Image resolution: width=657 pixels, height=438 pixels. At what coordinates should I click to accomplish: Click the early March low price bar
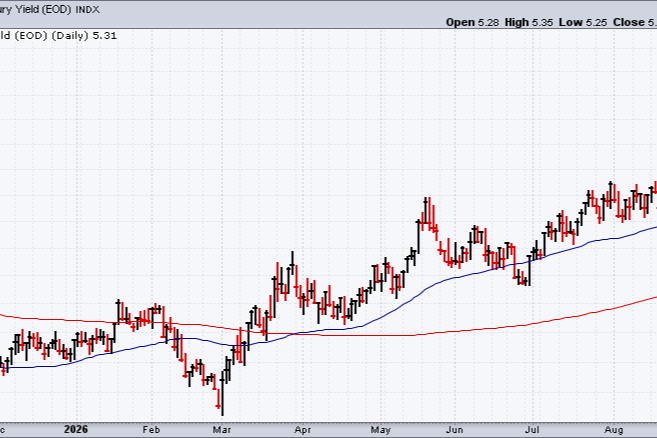coord(222,393)
